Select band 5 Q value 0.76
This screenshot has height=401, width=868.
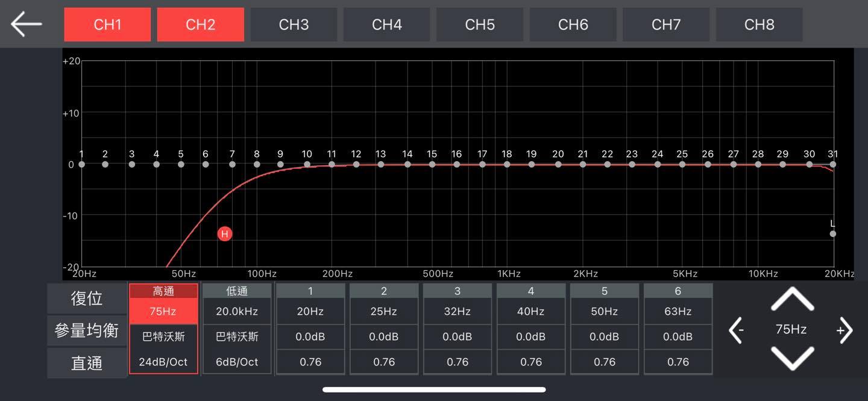pos(605,362)
